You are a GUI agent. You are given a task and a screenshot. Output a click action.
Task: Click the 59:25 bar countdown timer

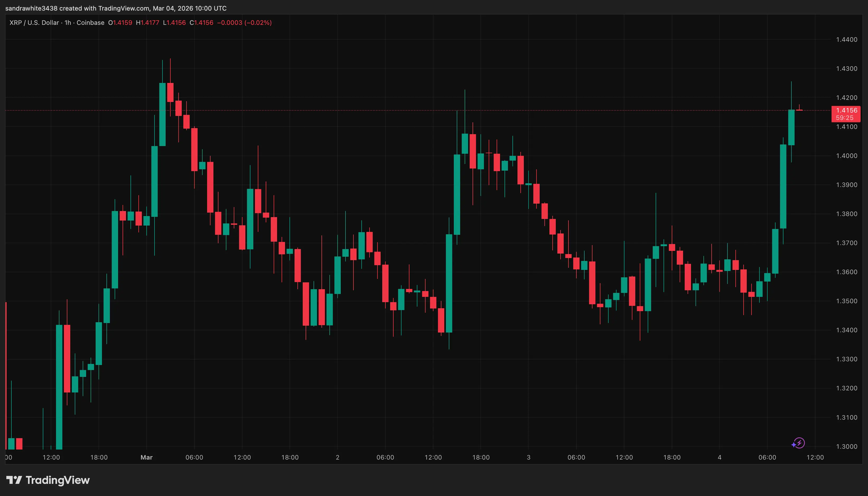(844, 118)
